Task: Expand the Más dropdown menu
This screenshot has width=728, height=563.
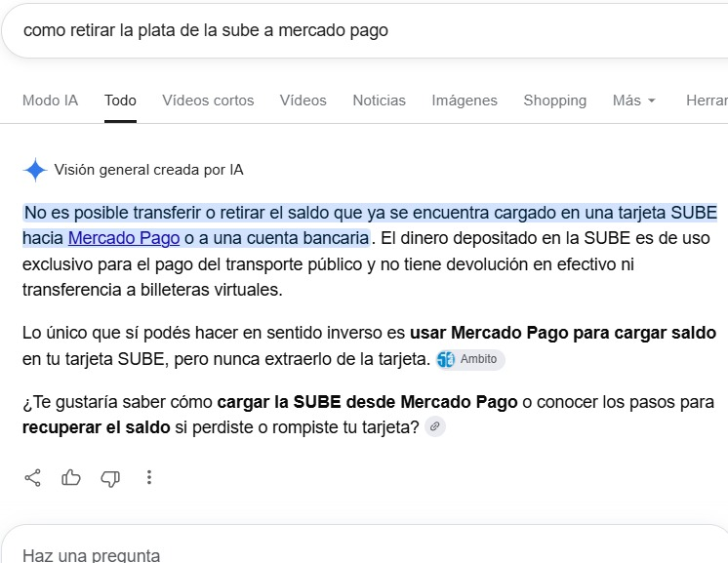Action: [x=633, y=101]
